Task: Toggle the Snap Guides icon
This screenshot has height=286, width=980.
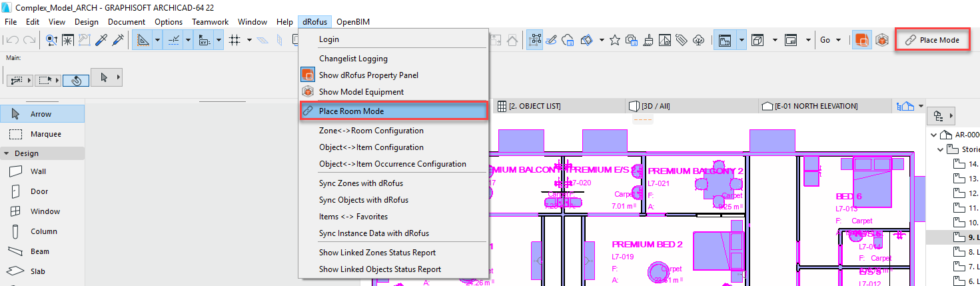Action: pos(174,40)
